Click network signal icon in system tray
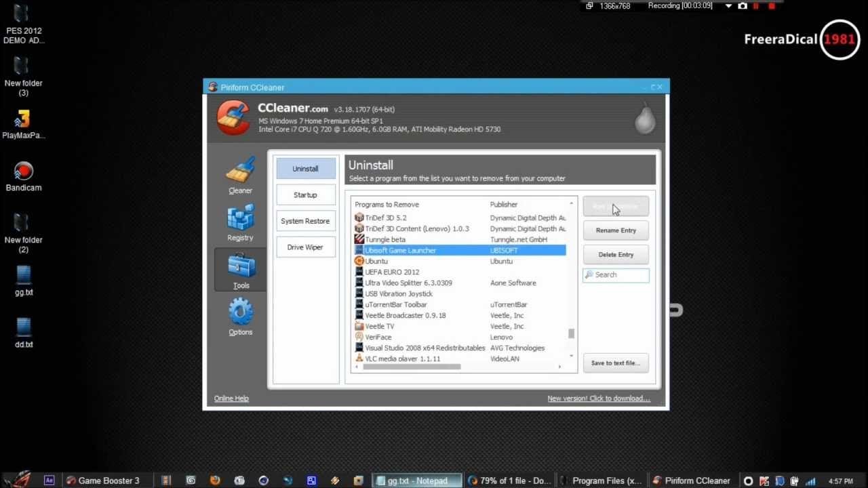The height and width of the screenshot is (488, 868). click(x=810, y=481)
